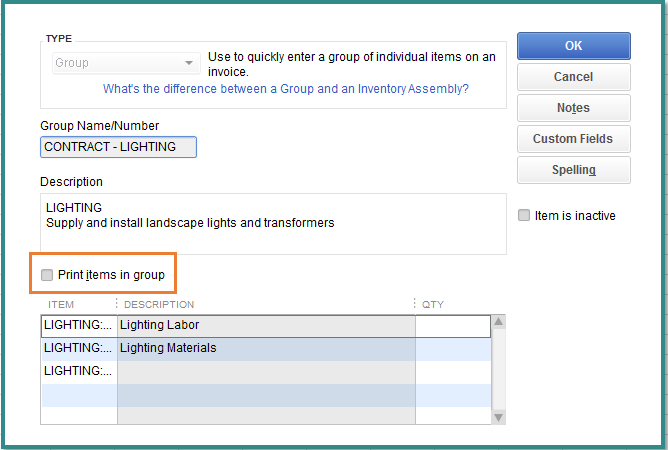668x450 pixels.
Task: Click the OK button
Action: tap(573, 45)
